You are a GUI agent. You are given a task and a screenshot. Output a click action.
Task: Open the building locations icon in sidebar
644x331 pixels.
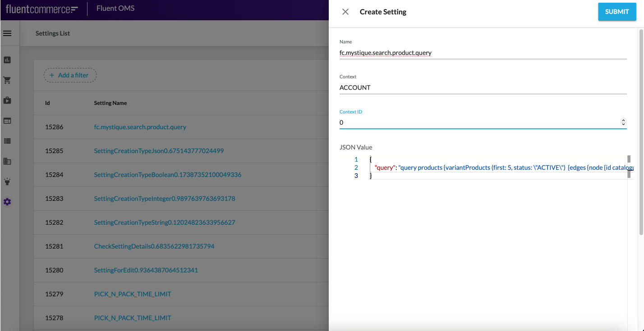pyautogui.click(x=7, y=161)
